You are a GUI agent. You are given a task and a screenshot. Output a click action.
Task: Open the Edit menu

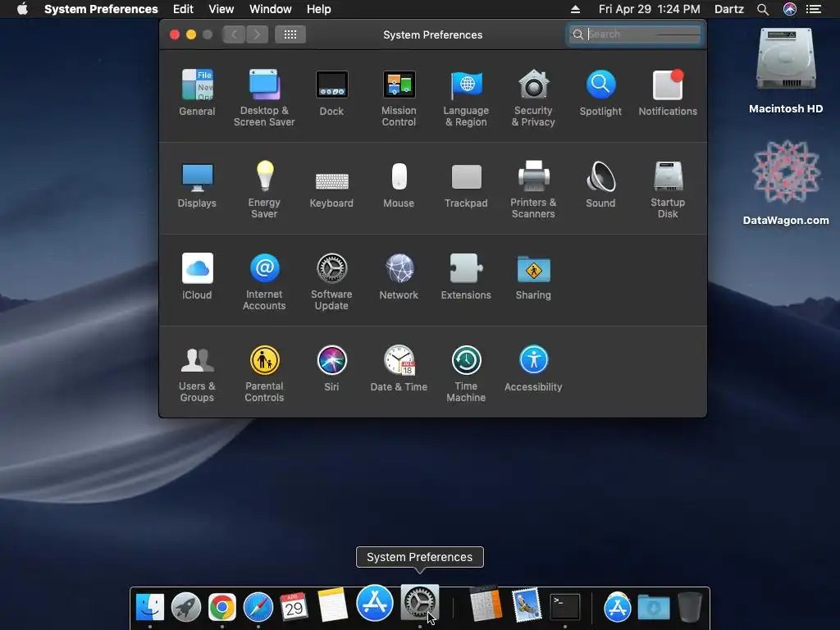[183, 9]
